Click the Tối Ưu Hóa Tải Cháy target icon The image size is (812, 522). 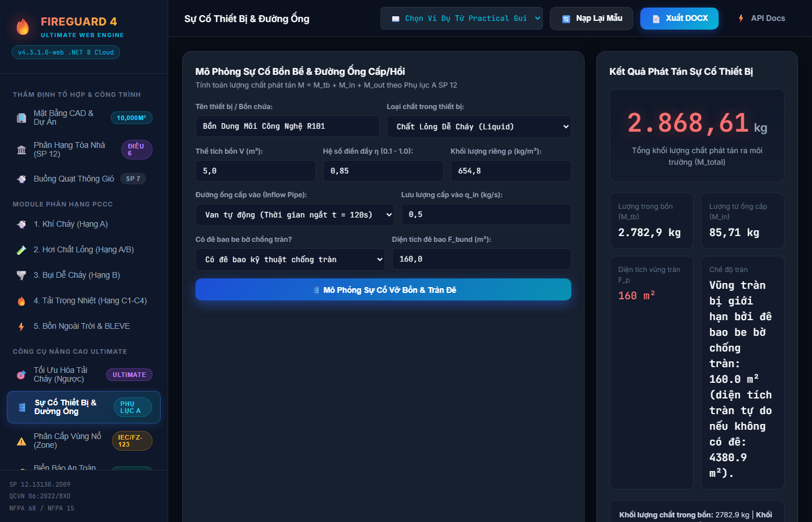[x=21, y=375]
